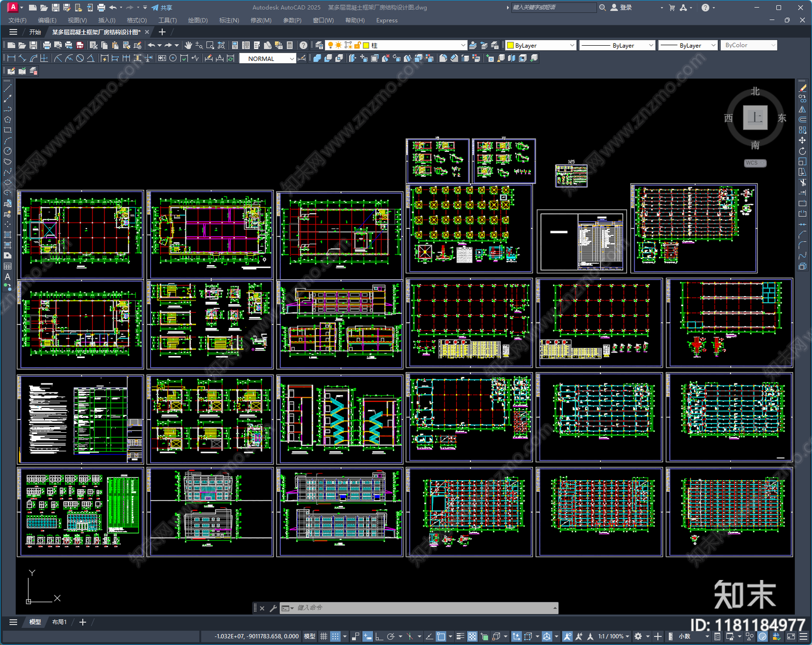Click the Save icon in the quick access toolbar

point(55,8)
